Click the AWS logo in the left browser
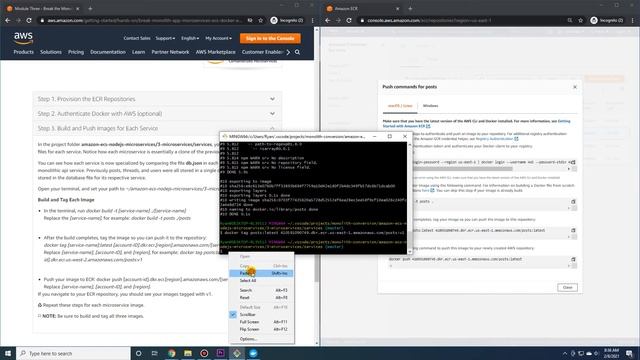The image size is (640, 360). pos(23,38)
